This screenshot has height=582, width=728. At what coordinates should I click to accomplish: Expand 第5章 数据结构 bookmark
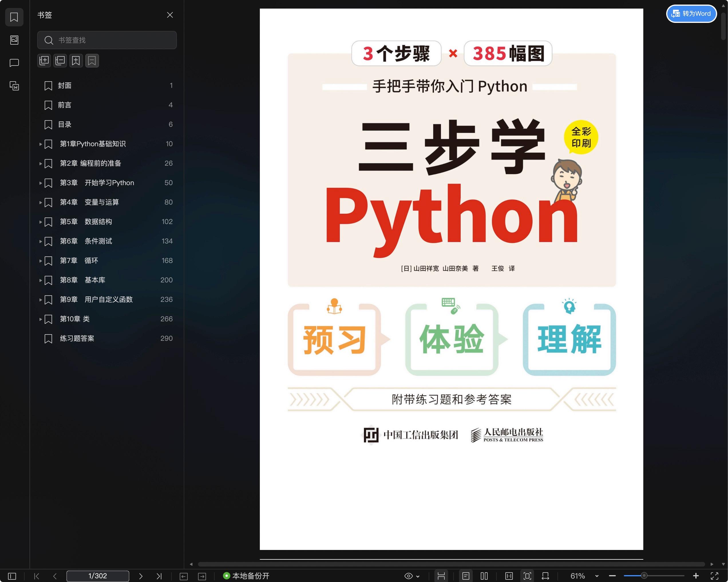tap(41, 222)
